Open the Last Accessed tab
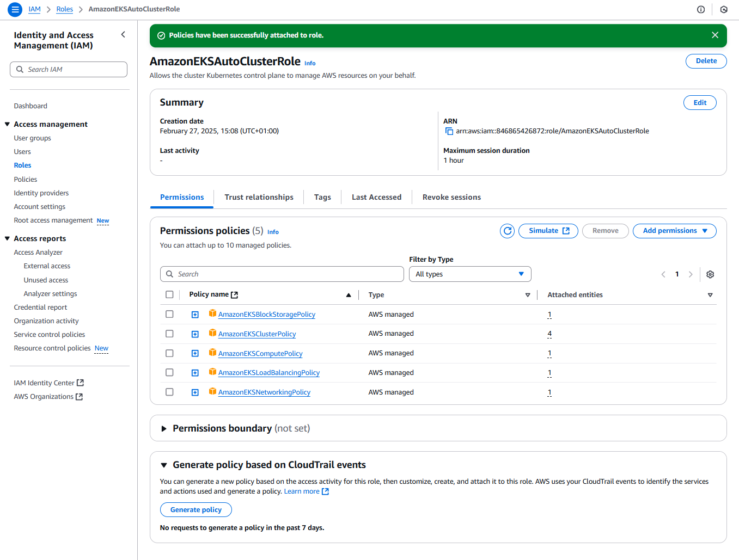739x560 pixels. pyautogui.click(x=376, y=197)
